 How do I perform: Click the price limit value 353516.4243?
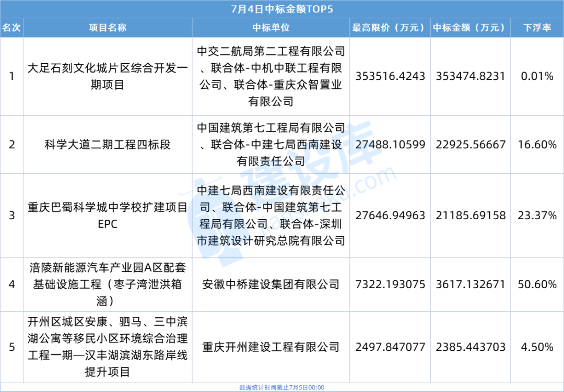click(x=390, y=76)
